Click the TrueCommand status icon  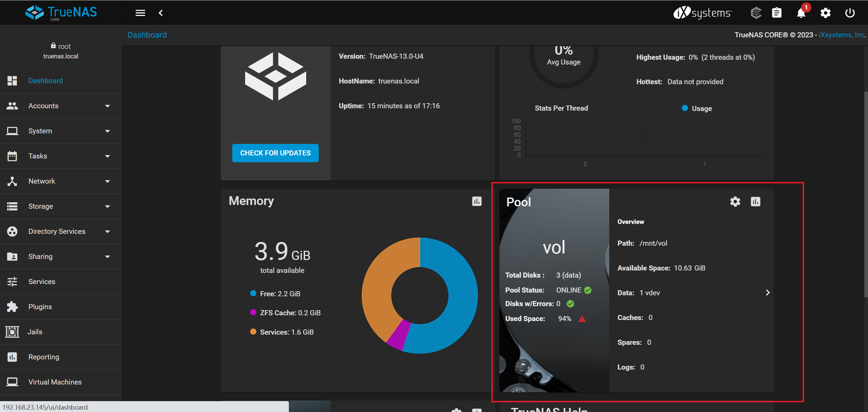(756, 13)
